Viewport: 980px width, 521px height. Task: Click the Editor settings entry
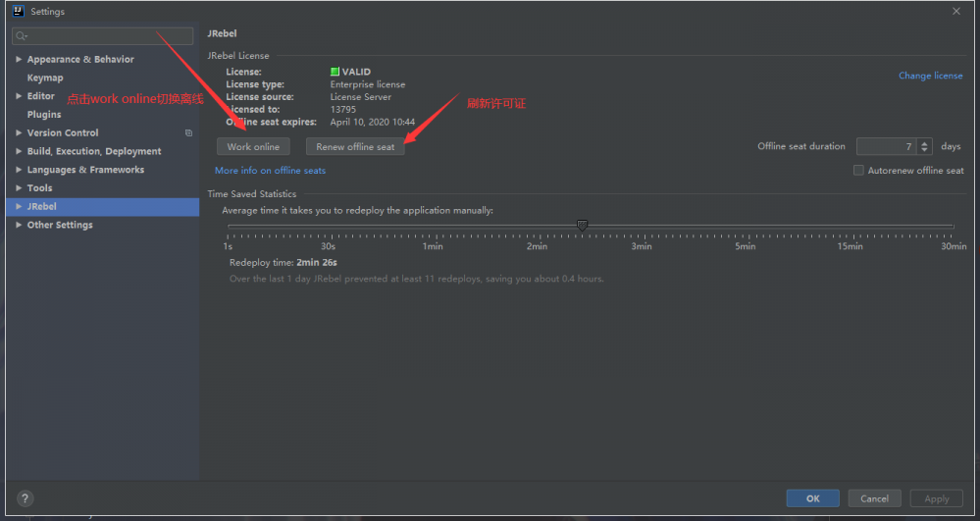[40, 96]
